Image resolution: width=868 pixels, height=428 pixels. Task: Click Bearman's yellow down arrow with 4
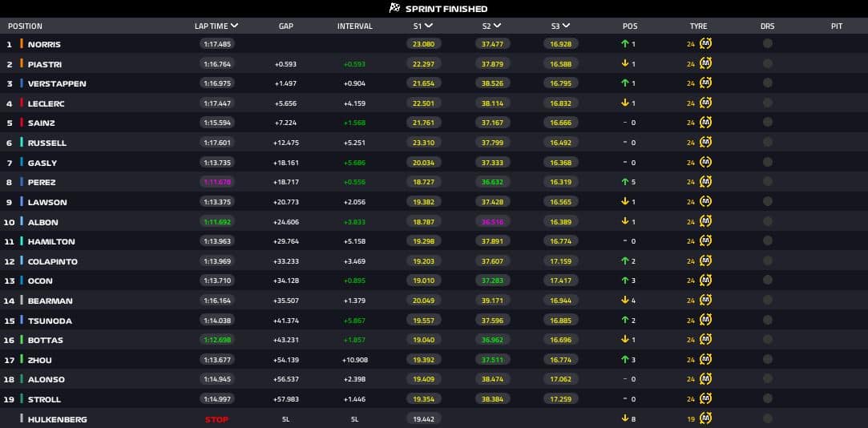tap(625, 300)
